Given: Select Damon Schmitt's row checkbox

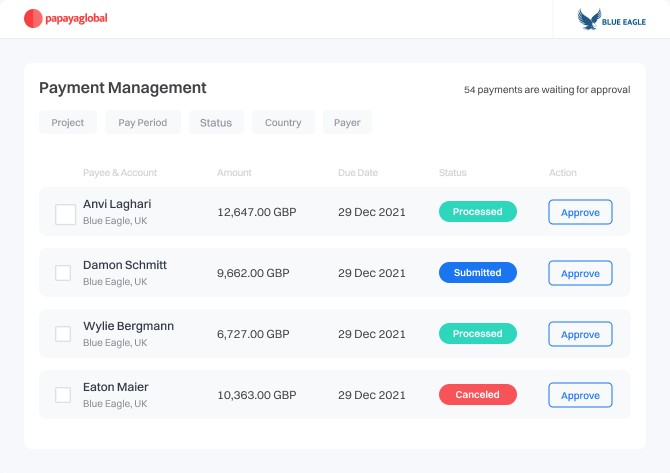Looking at the screenshot, I should tap(63, 273).
